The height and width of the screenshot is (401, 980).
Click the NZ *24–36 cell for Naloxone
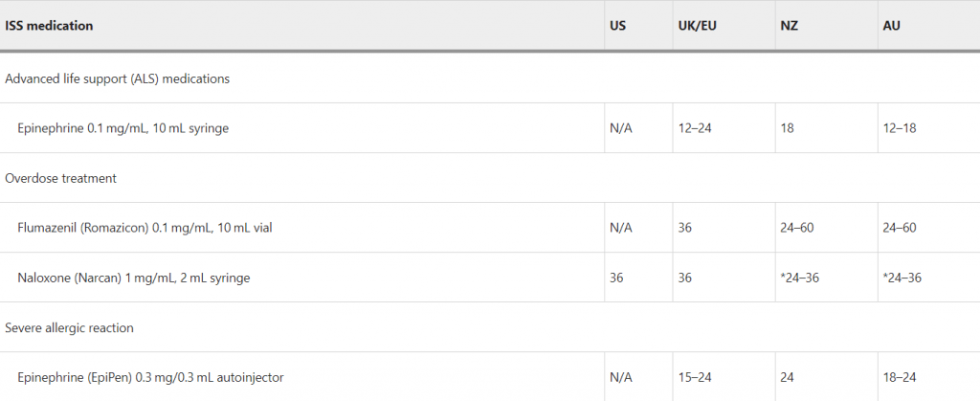tap(800, 278)
